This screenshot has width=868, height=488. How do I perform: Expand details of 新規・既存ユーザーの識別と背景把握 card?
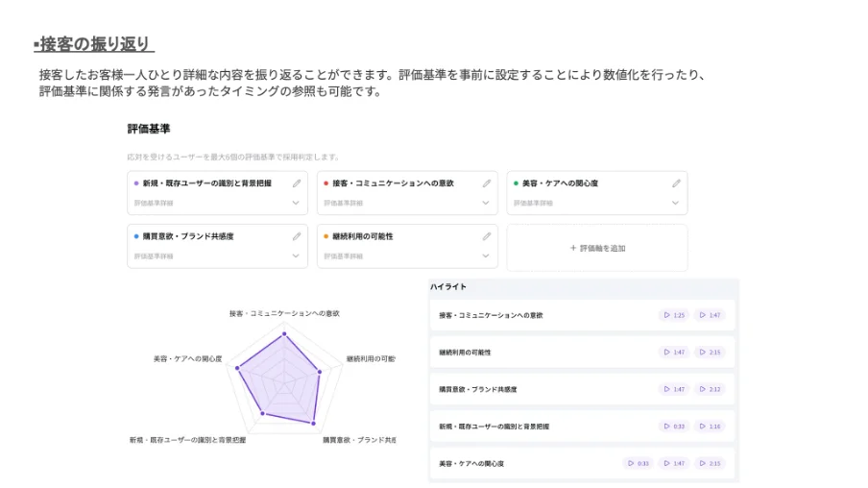tap(296, 203)
